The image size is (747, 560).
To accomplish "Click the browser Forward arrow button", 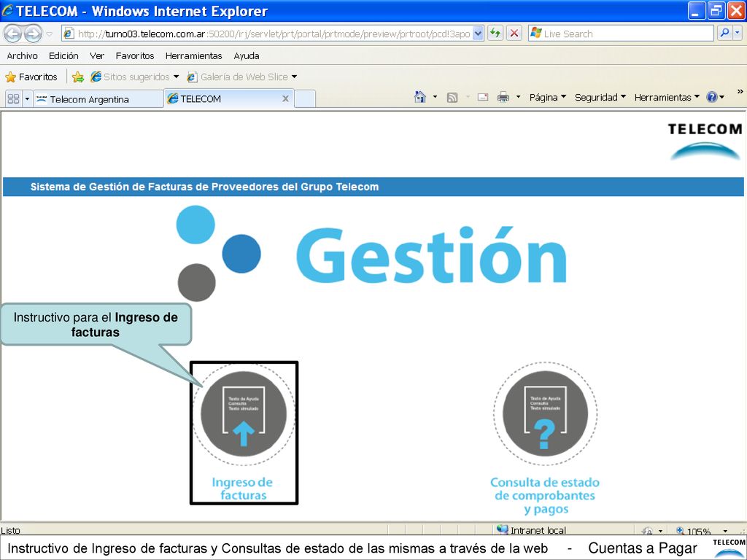I will tap(33, 34).
